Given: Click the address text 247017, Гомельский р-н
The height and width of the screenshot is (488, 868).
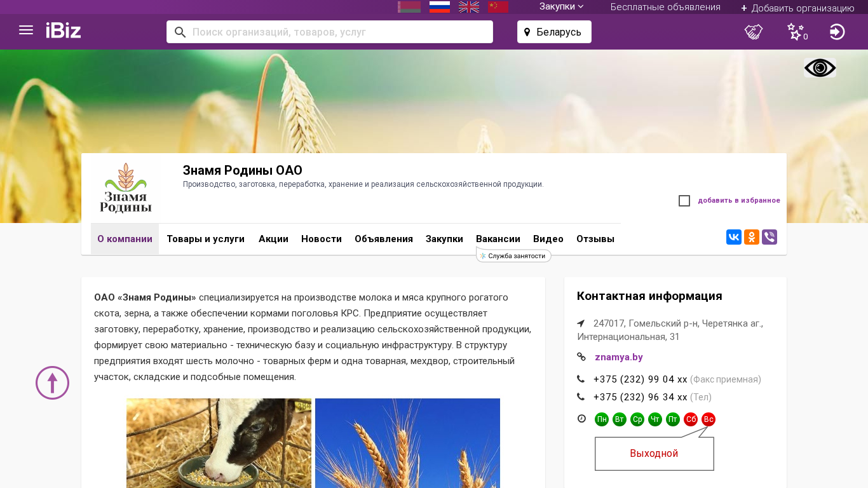Looking at the screenshot, I should [670, 330].
